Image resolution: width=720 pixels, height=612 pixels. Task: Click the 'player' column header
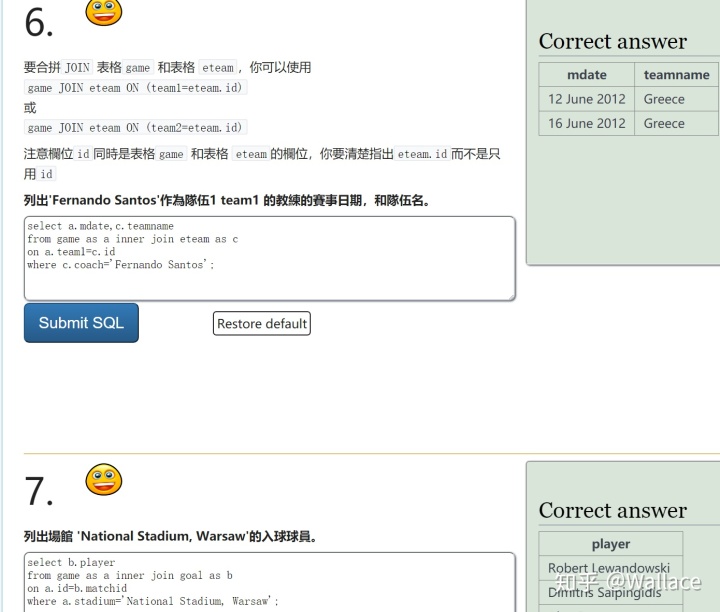[x=611, y=544]
